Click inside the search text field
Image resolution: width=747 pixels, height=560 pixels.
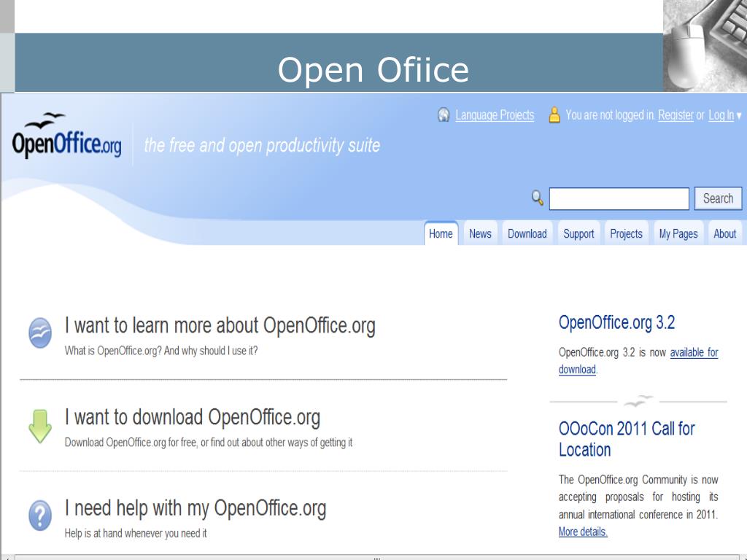pyautogui.click(x=619, y=198)
